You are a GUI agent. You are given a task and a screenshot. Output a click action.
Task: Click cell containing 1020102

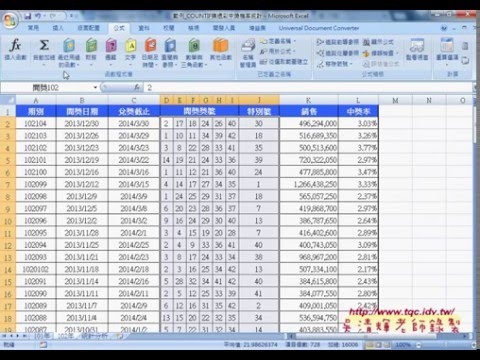(x=36, y=269)
